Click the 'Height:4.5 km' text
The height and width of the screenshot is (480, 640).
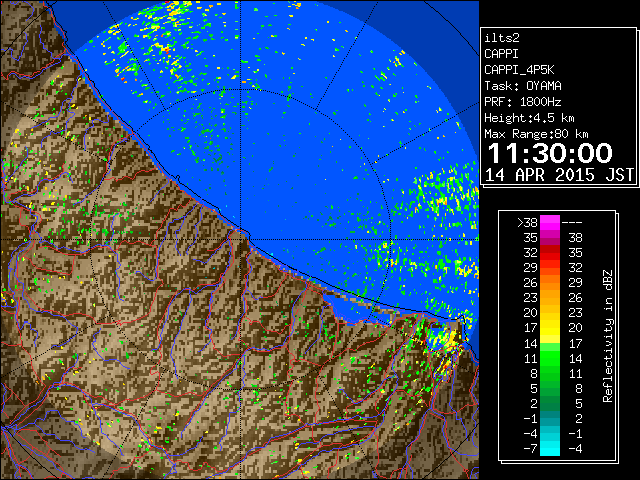(x=529, y=118)
